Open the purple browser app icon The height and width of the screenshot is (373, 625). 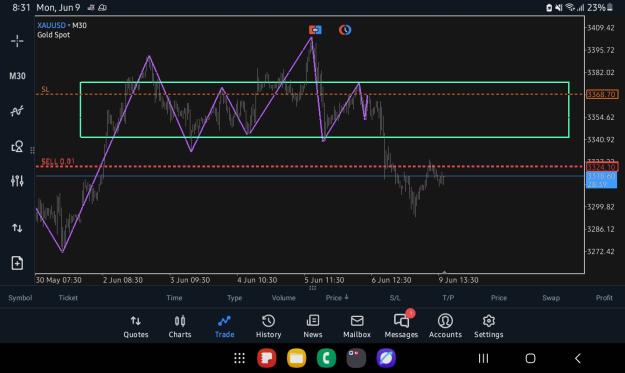(x=386, y=358)
